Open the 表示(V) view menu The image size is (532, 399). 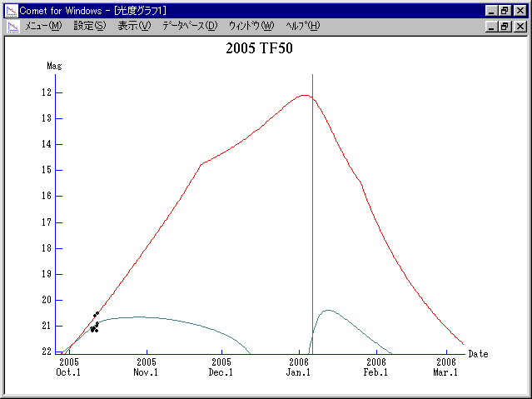pyautogui.click(x=134, y=26)
